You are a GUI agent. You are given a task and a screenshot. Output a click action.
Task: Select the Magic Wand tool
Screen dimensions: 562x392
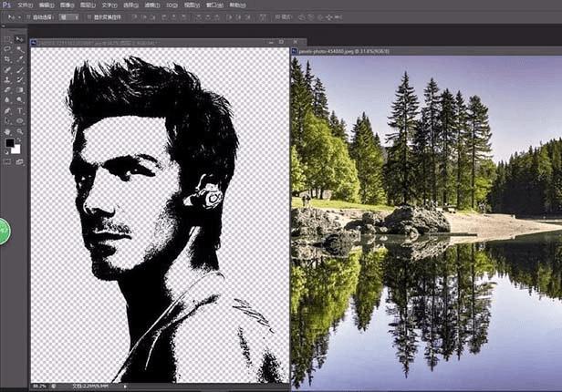pyautogui.click(x=20, y=49)
